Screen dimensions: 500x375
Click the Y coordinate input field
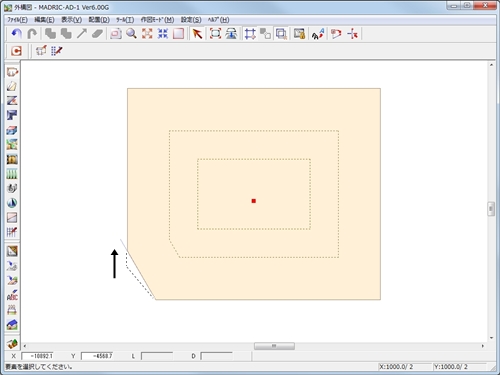[97, 356]
